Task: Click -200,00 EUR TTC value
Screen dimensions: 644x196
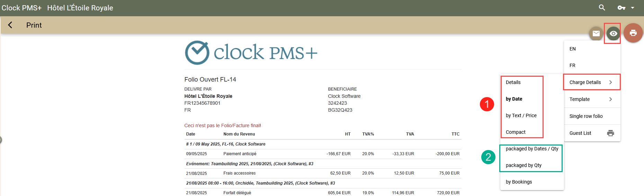Action: point(447,154)
